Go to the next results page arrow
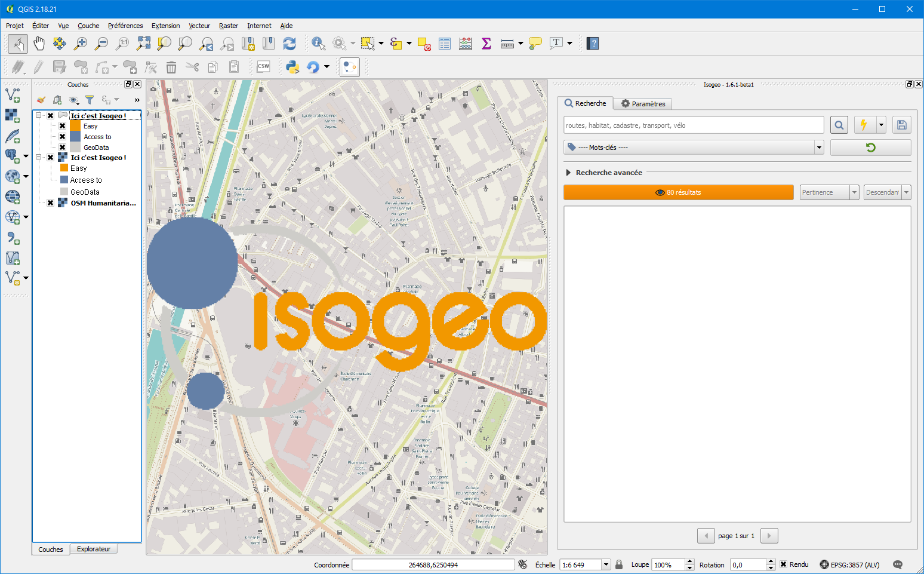Screen dimensions: 924x574 pyautogui.click(x=769, y=536)
